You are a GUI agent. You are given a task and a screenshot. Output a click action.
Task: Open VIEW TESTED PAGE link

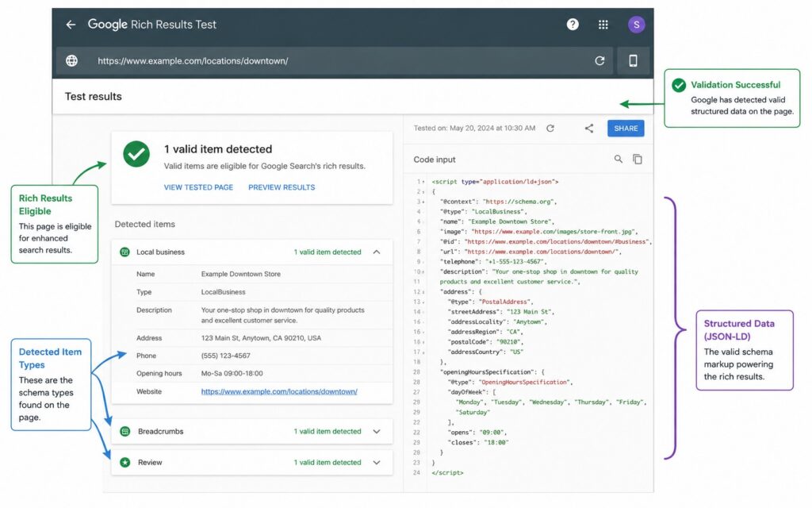coord(198,187)
